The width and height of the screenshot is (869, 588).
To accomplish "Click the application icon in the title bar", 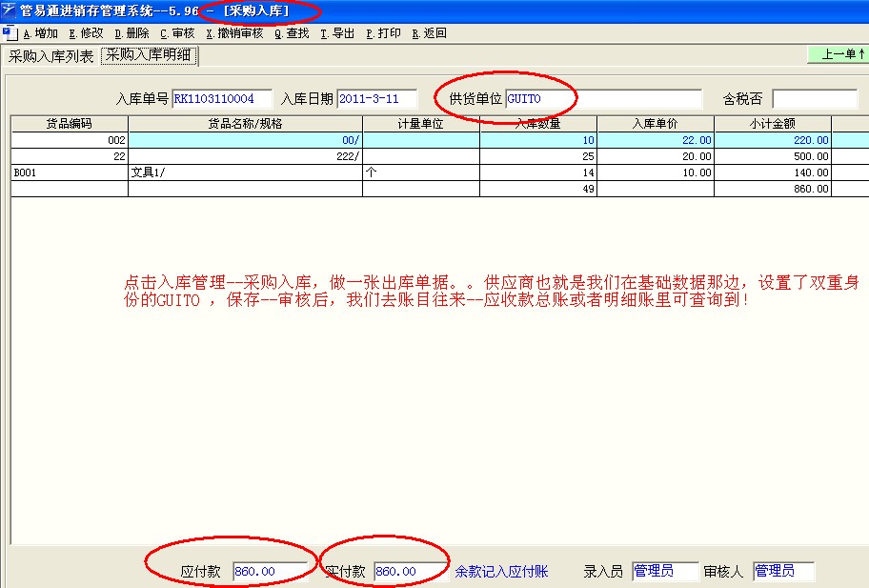I will [x=9, y=10].
